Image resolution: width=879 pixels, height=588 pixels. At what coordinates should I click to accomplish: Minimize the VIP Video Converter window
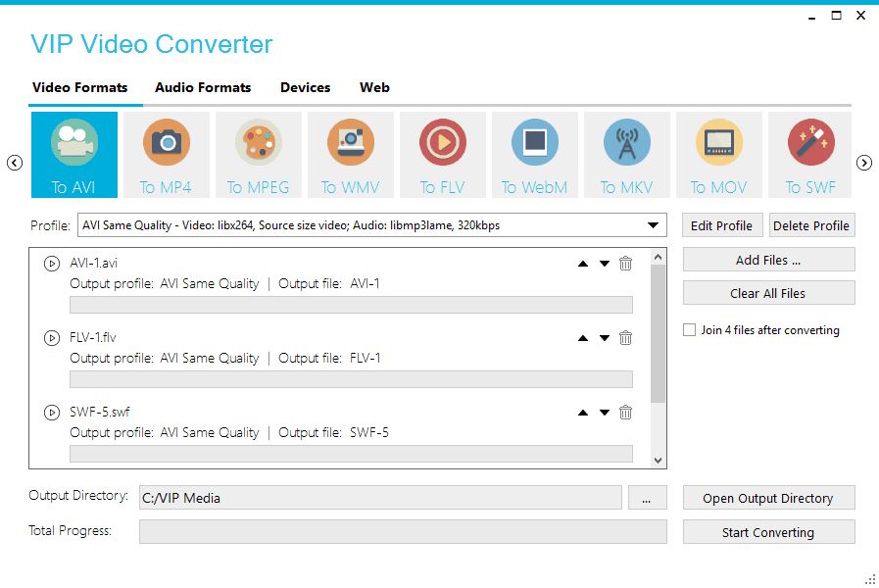click(811, 17)
